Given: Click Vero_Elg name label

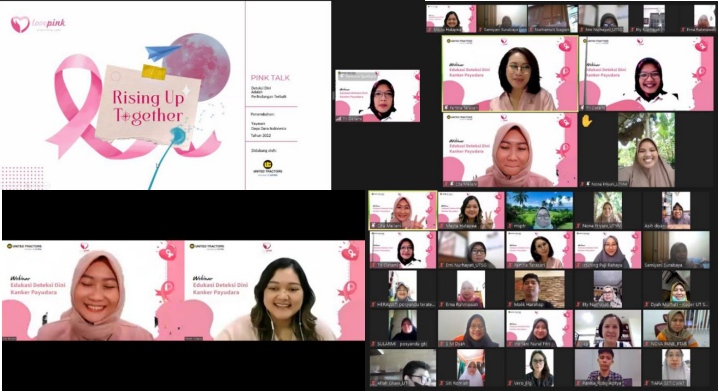Looking at the screenshot, I should point(523,383).
